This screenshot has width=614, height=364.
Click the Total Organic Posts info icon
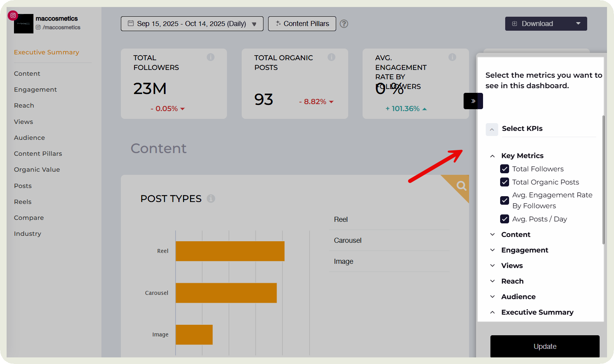(331, 57)
